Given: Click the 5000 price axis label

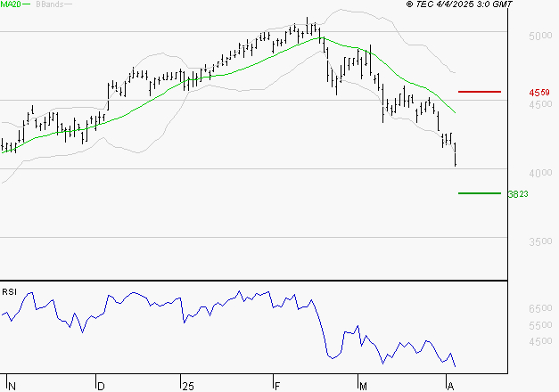Looking at the screenshot, I should 540,36.
